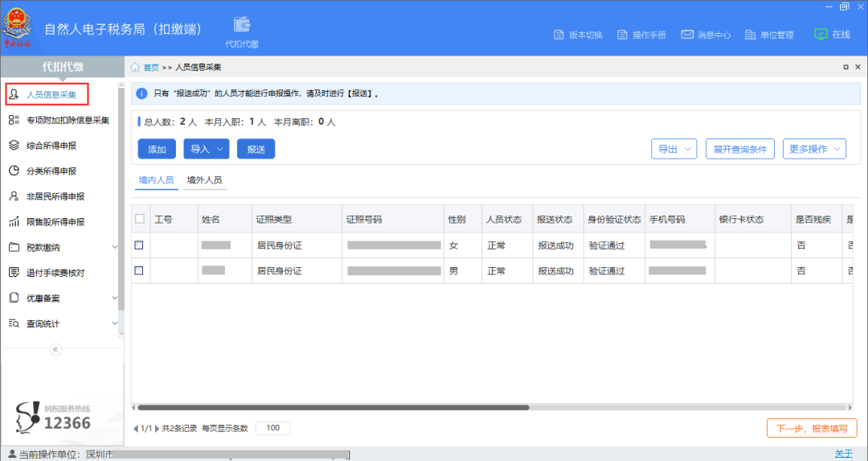Click the 限售股所得申报 chart icon
Viewport: 868px width, 461px height.
[x=14, y=221]
